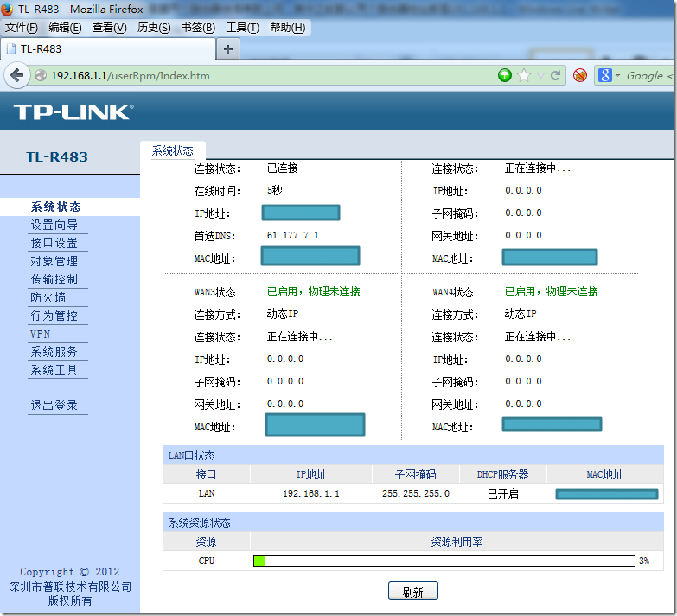The height and width of the screenshot is (616, 677).
Task: Click the subnet mask 255.255.255.0 cell
Action: tap(416, 493)
